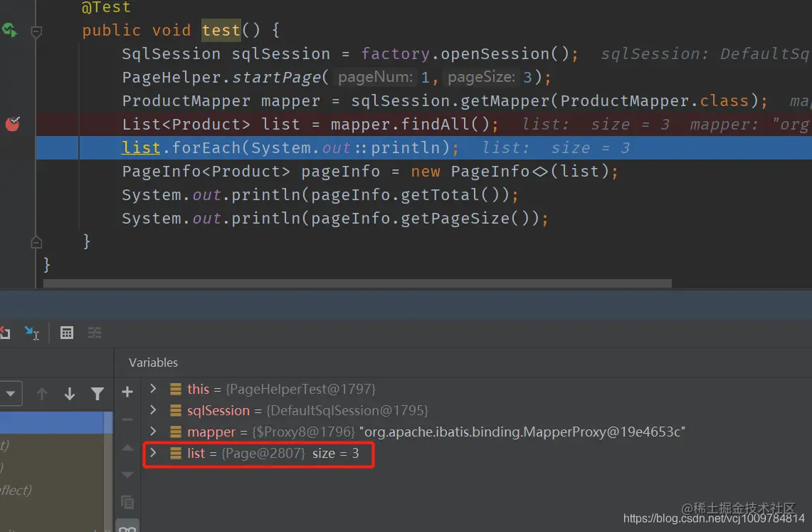Viewport: 812px width, 532px height.
Task: Add a new watch with plus icon
Action: 127,392
